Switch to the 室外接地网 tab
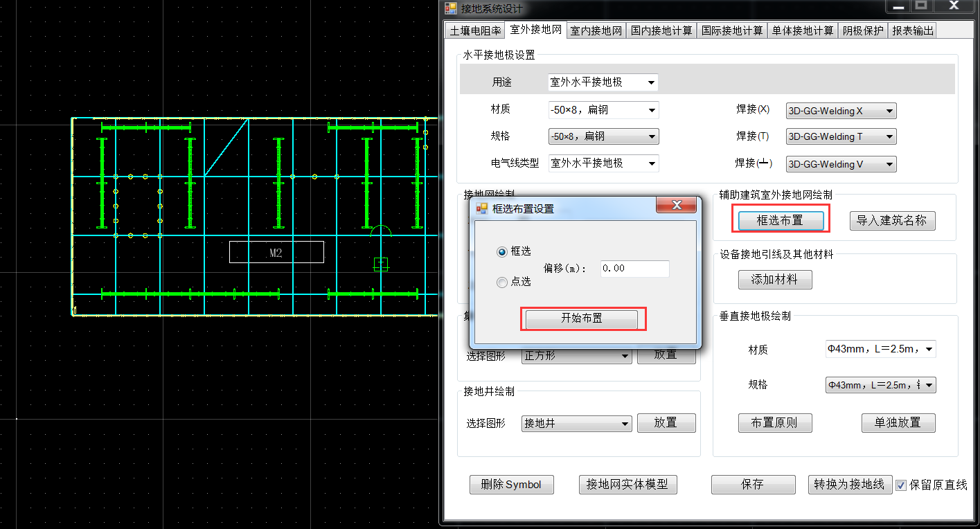This screenshot has width=980, height=529. coord(535,29)
